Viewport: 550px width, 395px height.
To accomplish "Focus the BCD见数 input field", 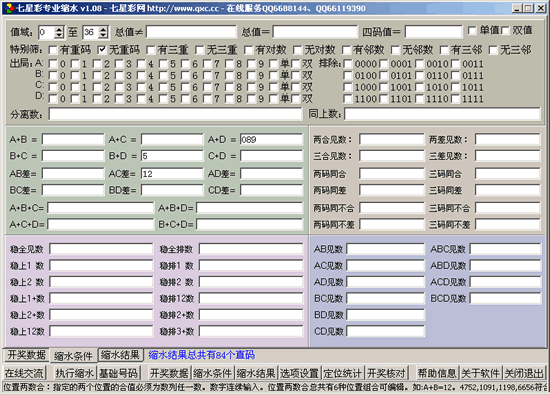I will (505, 299).
